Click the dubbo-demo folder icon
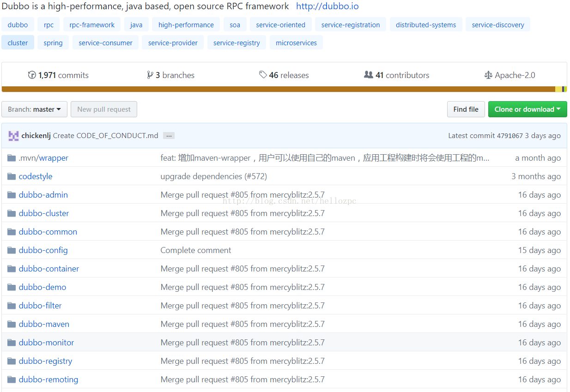Image resolution: width=570 pixels, height=392 pixels. [12, 287]
